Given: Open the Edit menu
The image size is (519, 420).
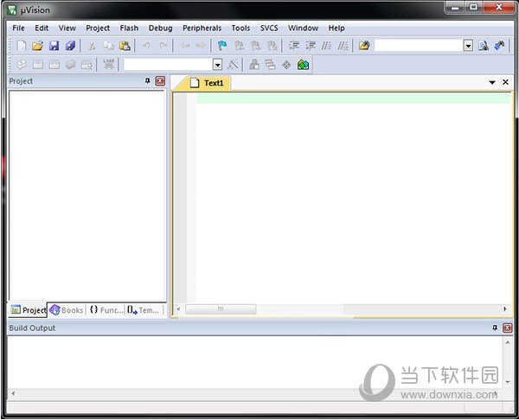Looking at the screenshot, I should (x=42, y=29).
